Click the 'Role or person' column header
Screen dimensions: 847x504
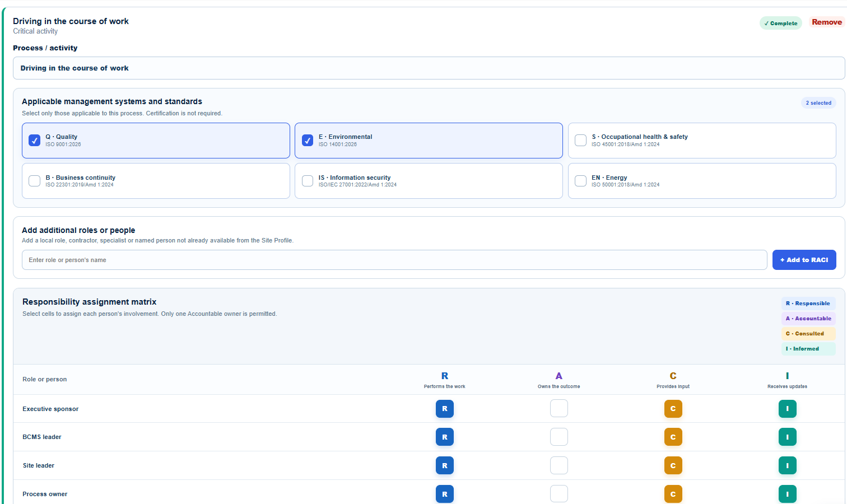45,379
